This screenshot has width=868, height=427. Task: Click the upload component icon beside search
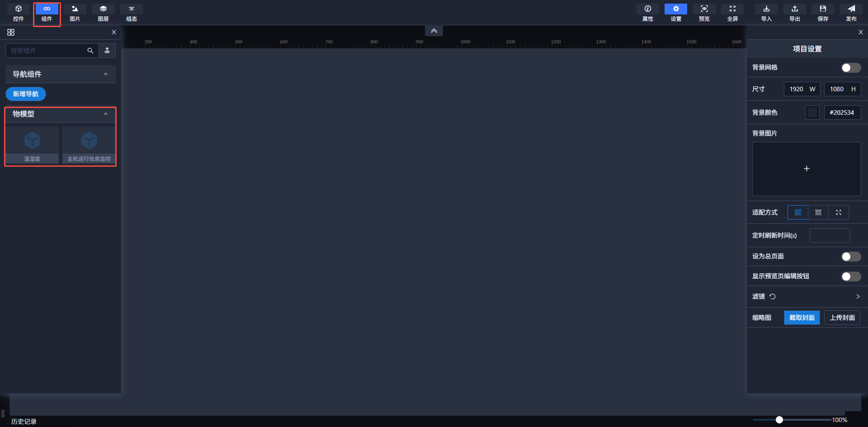tap(107, 51)
